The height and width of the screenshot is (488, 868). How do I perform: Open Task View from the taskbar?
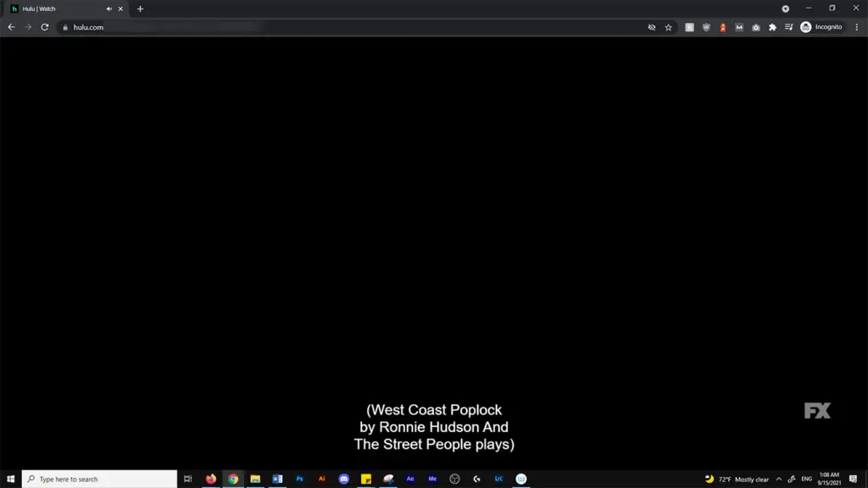point(187,480)
